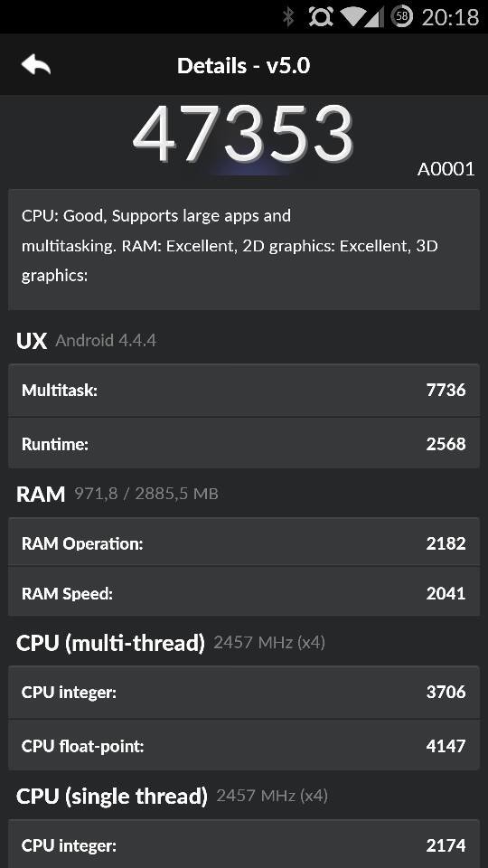Tap the UX Android 4.4.4 header
488x868 pixels.
(x=87, y=341)
